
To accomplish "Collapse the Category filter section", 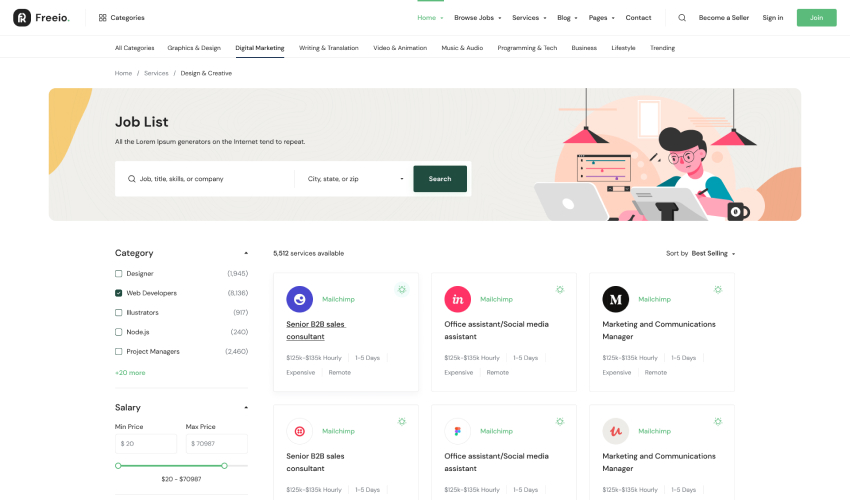I will (x=246, y=253).
